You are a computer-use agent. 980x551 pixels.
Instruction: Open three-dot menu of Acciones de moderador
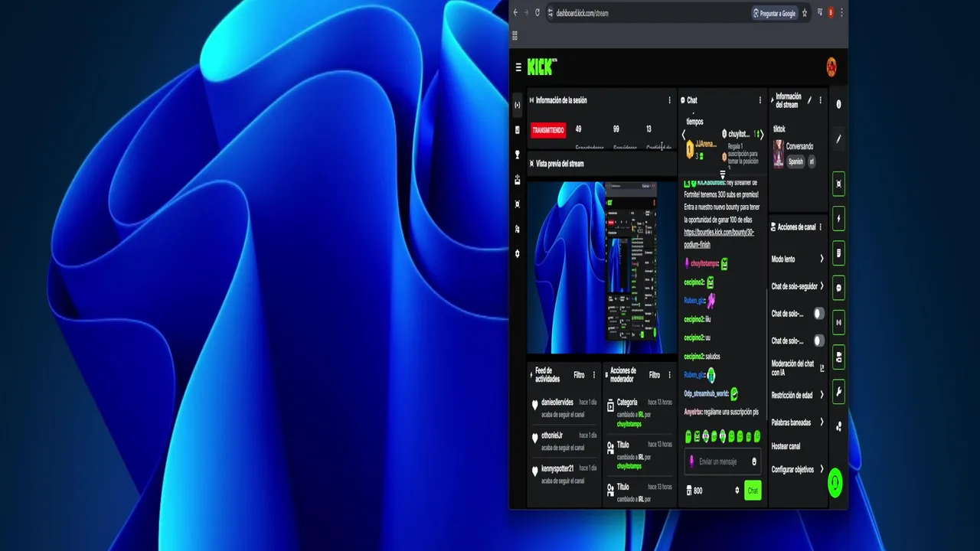point(669,375)
